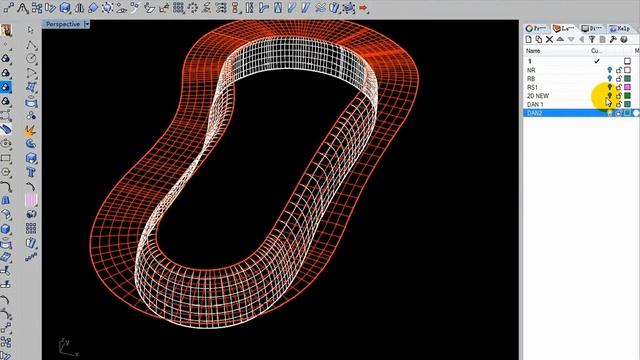Open layer tools hammer icon
The image size is (640, 360).
[613, 39]
